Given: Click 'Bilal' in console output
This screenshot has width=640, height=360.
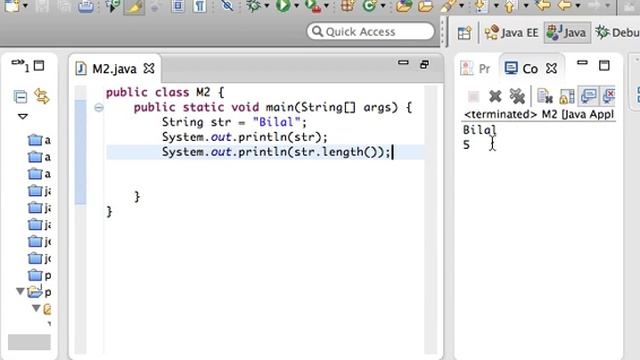Looking at the screenshot, I should point(480,130).
